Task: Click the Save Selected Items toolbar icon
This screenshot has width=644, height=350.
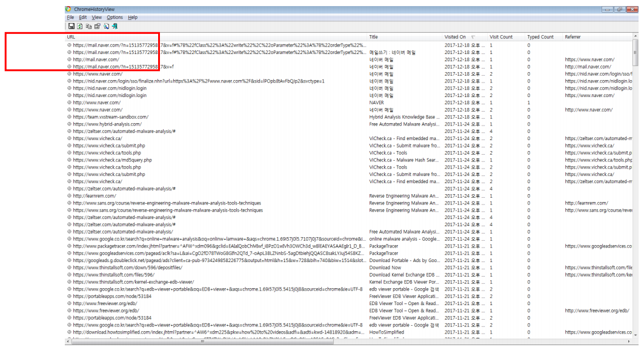Action: pos(71,26)
